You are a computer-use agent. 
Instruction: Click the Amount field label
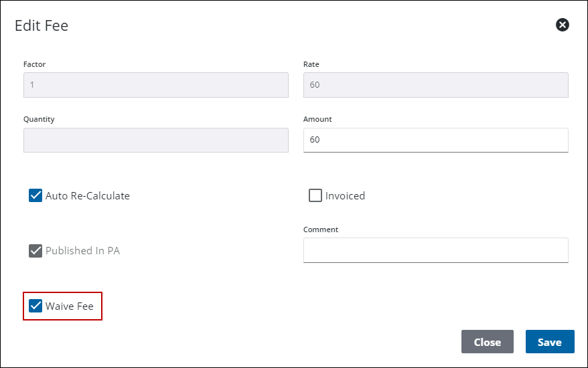317,119
